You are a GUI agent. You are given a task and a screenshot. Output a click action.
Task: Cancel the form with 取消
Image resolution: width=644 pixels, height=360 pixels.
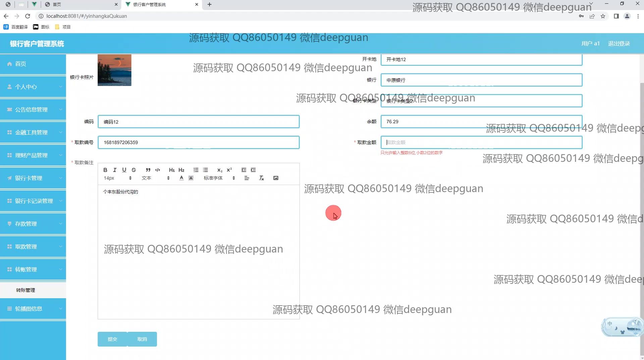pos(142,339)
